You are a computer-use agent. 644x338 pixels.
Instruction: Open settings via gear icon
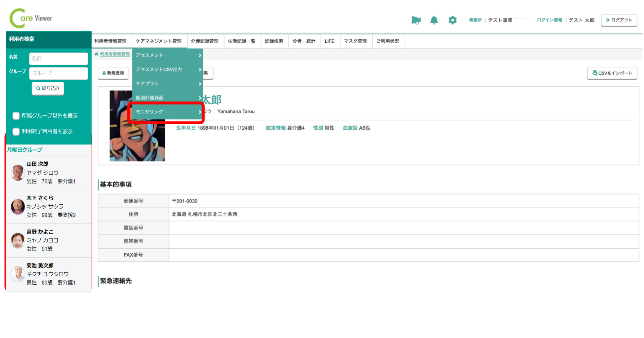(x=453, y=20)
